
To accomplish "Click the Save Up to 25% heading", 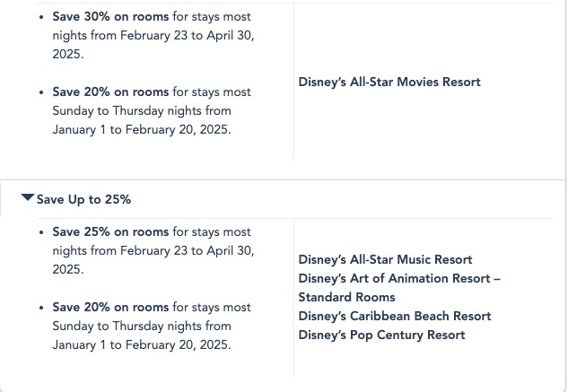I will [x=83, y=199].
